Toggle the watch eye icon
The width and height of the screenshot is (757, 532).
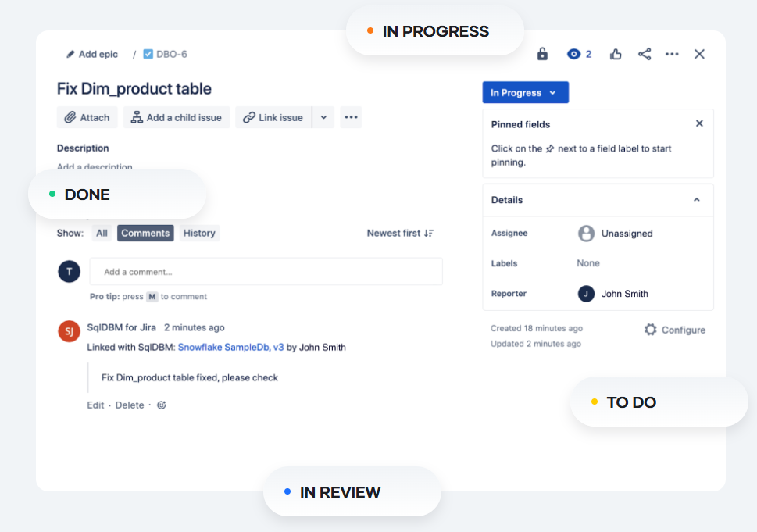tap(575, 54)
